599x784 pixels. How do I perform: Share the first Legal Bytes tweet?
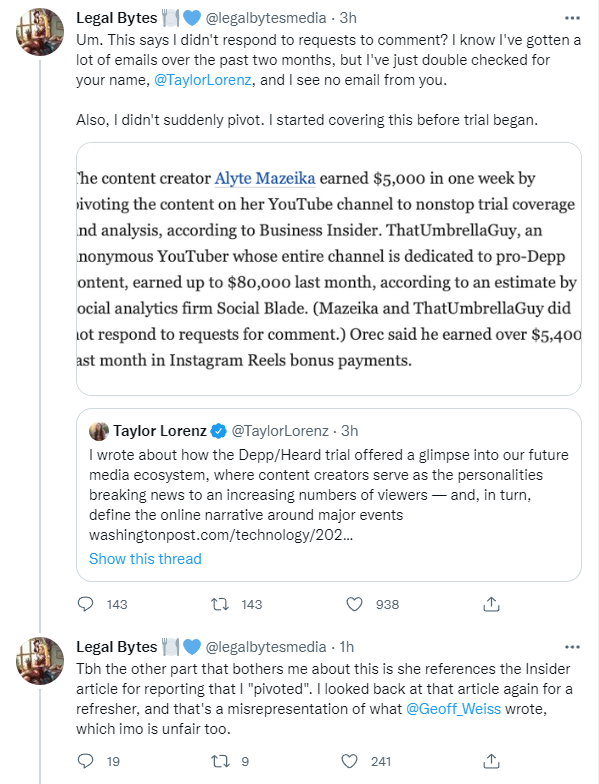(x=492, y=604)
